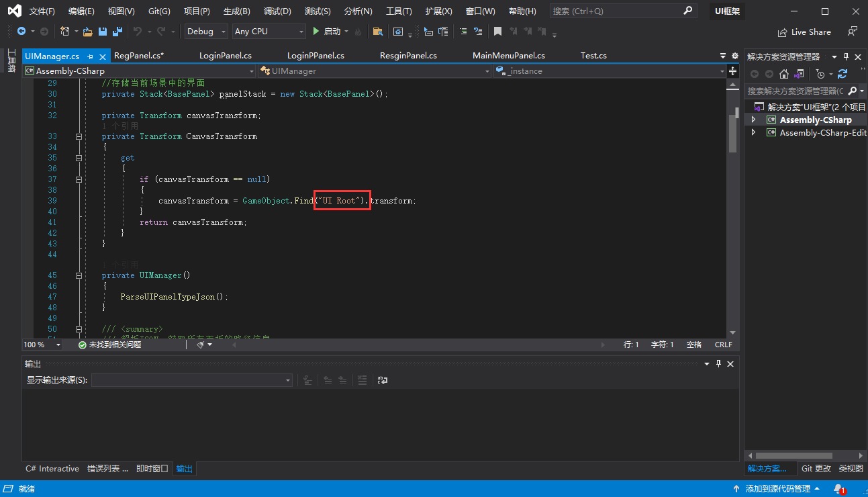
Task: Click the feedback icon near Live Share
Action: (853, 32)
